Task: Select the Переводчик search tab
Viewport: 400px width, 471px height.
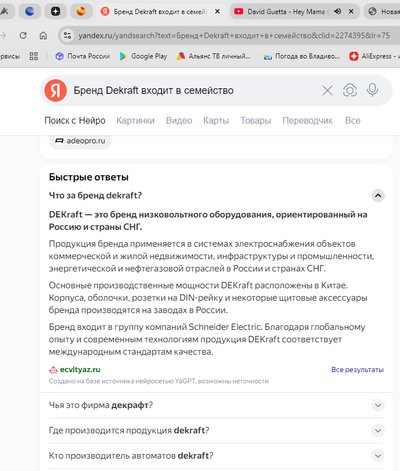Action: [307, 120]
